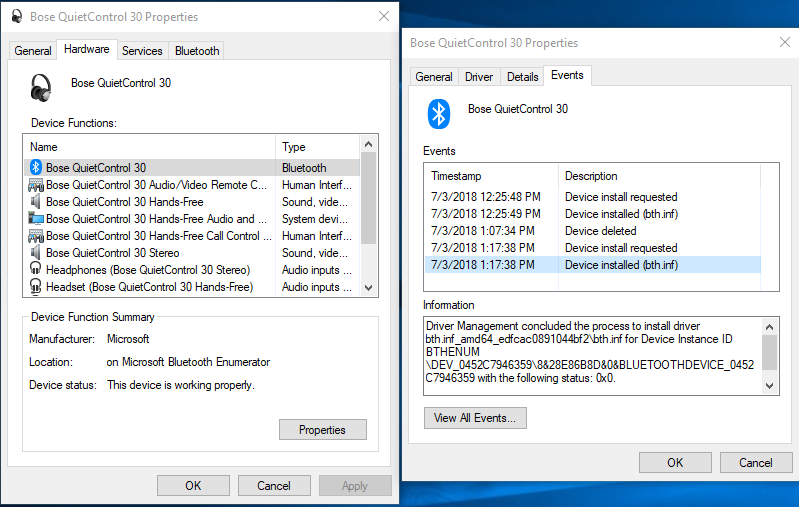Click the Type column header

(318, 147)
